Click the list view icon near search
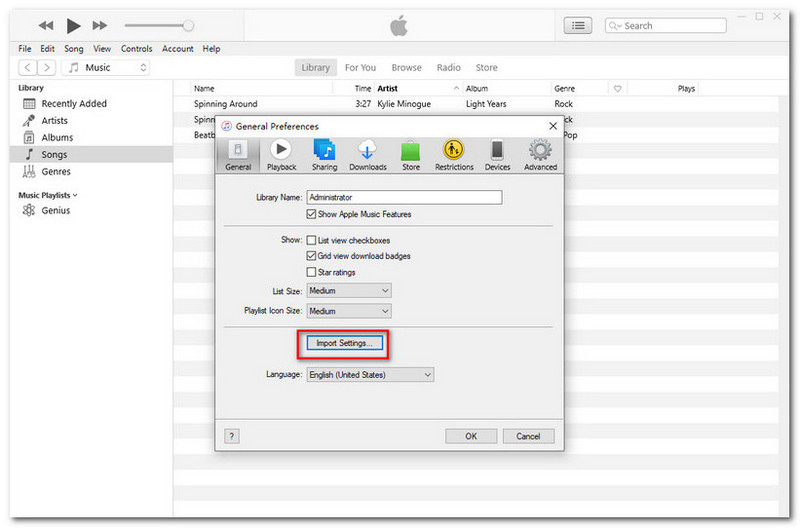Screen dimensions: 800x528 coord(578,26)
